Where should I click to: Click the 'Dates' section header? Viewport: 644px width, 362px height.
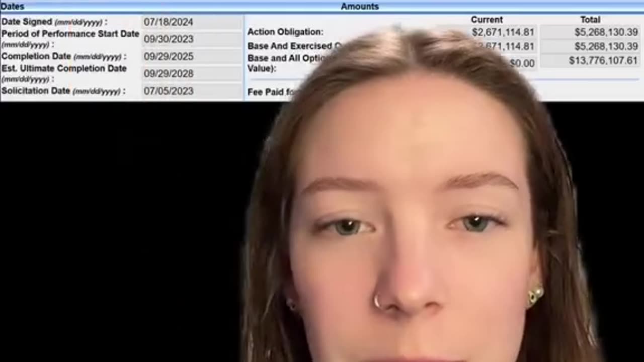[x=13, y=7]
